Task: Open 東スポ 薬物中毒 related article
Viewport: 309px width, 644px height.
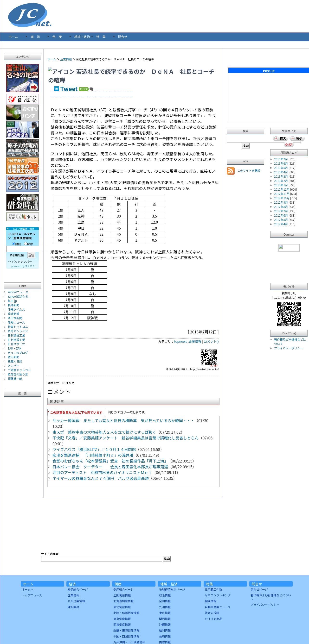Action: click(104, 432)
